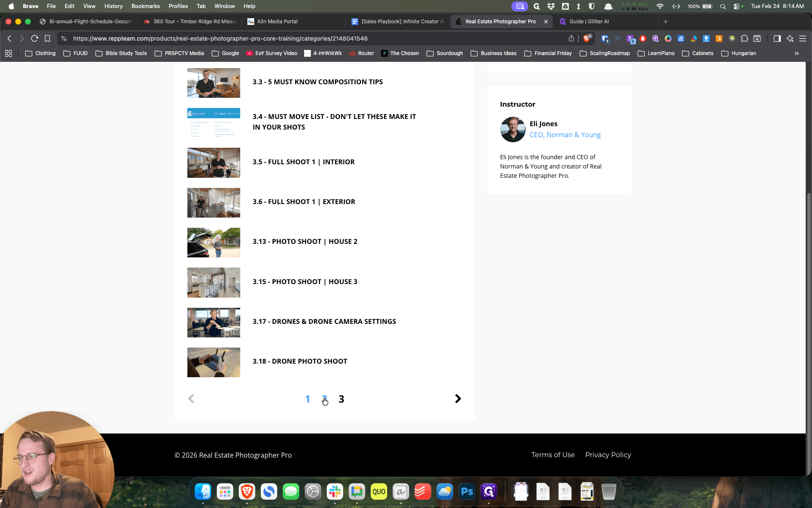
Task: Click the Dropbox icon in the menu bar
Action: pos(551,6)
